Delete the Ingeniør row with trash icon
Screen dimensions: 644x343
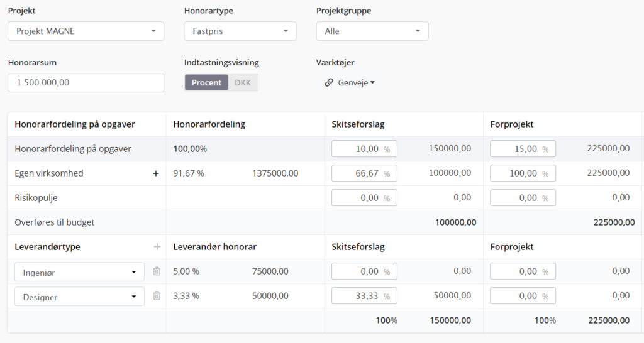157,271
